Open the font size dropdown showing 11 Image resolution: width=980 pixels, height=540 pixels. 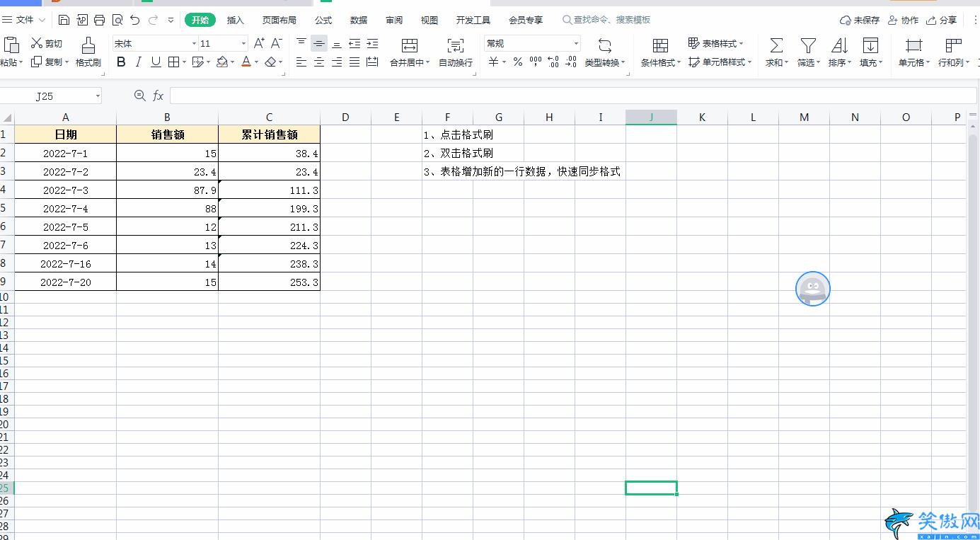pos(243,44)
